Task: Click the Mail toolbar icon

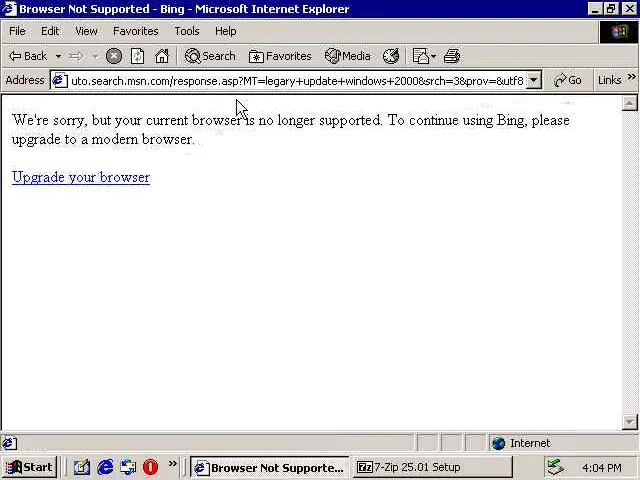Action: pos(420,56)
